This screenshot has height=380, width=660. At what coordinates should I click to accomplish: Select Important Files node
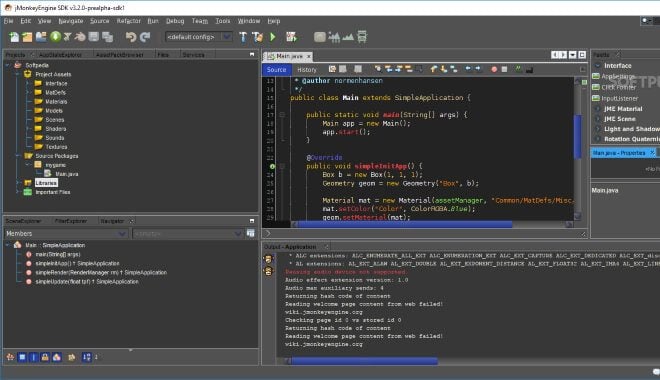tap(53, 192)
